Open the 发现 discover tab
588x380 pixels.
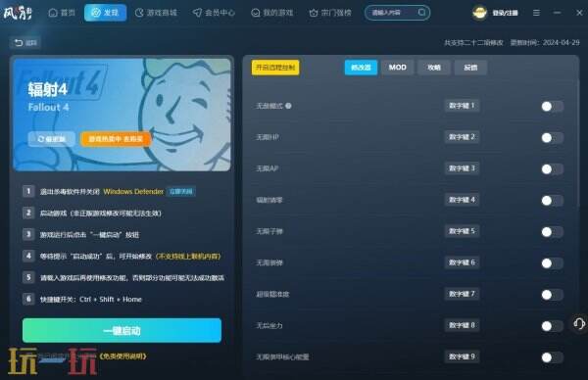[106, 13]
